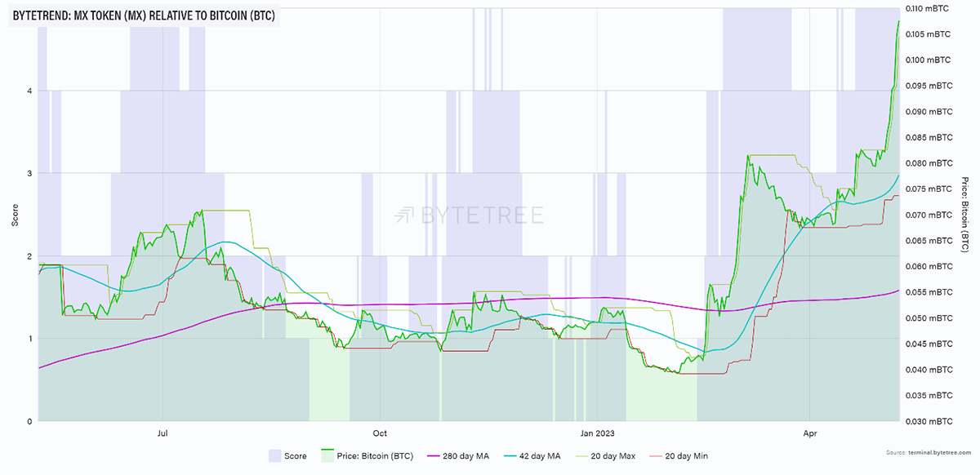Click the 0.095 mBTC price axis label
Image resolution: width=980 pixels, height=475 pixels.
pos(927,86)
